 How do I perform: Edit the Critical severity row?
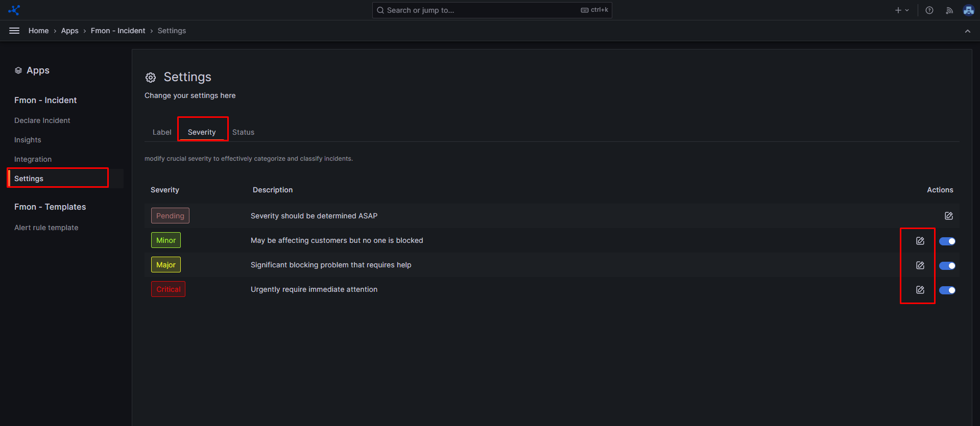(920, 290)
